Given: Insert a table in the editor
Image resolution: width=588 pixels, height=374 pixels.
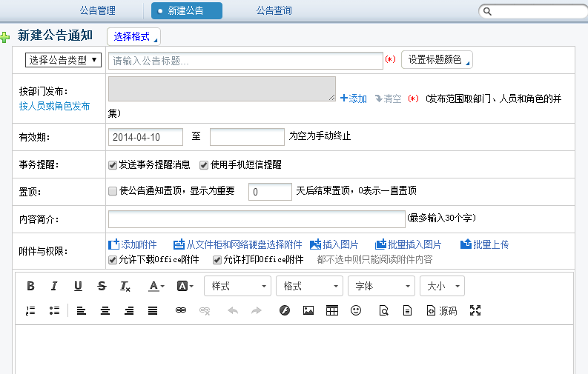Looking at the screenshot, I should (332, 311).
